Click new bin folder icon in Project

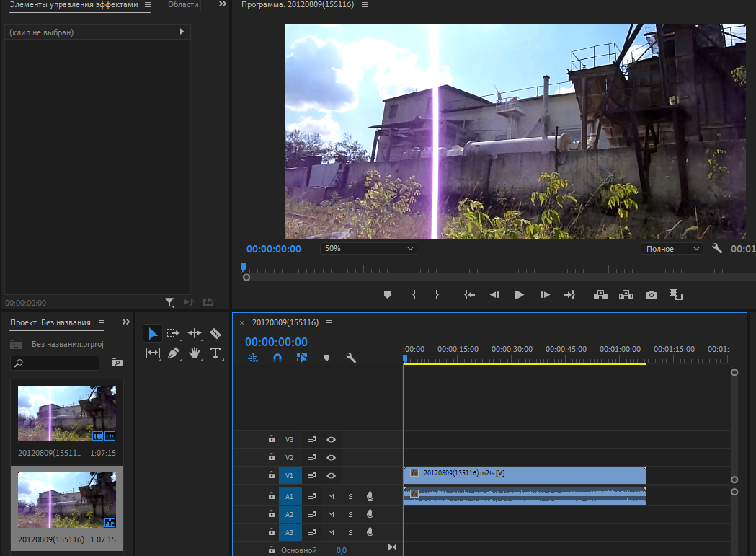pos(117,363)
